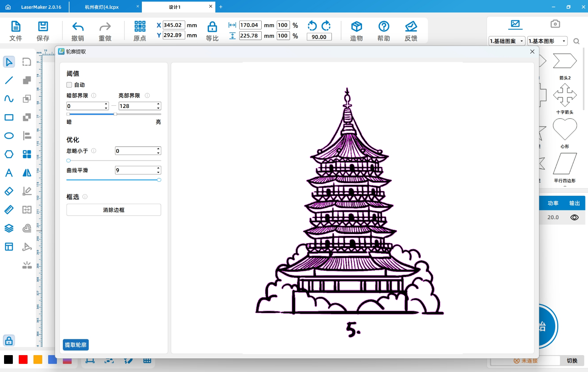The height and width of the screenshot is (372, 588).
Task: Select the rectangle drawing tool
Action: coord(9,117)
